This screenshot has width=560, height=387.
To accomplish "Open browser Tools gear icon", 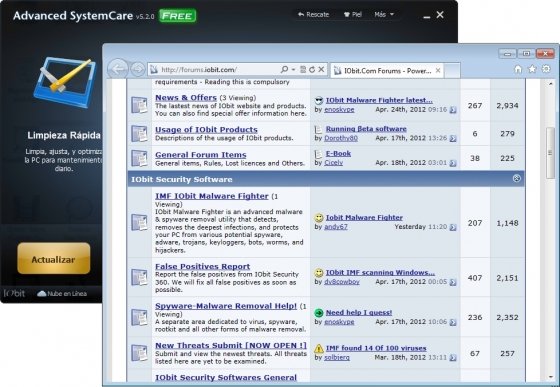I will pos(546,69).
